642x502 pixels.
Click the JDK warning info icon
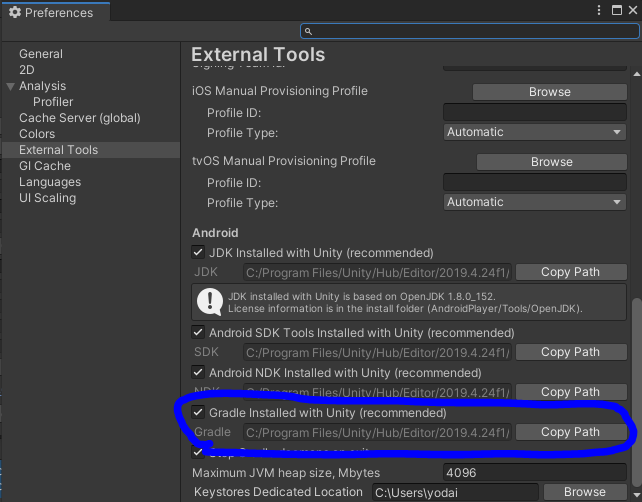coord(208,301)
